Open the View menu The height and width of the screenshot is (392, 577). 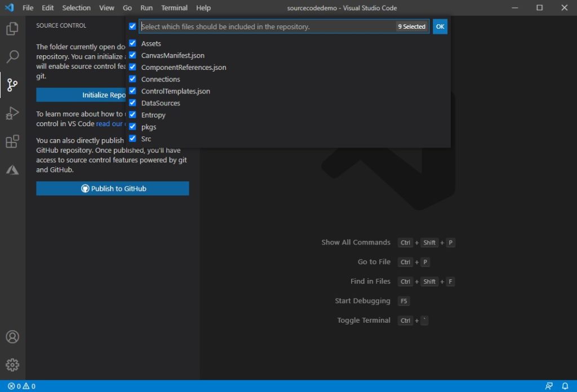click(x=106, y=7)
